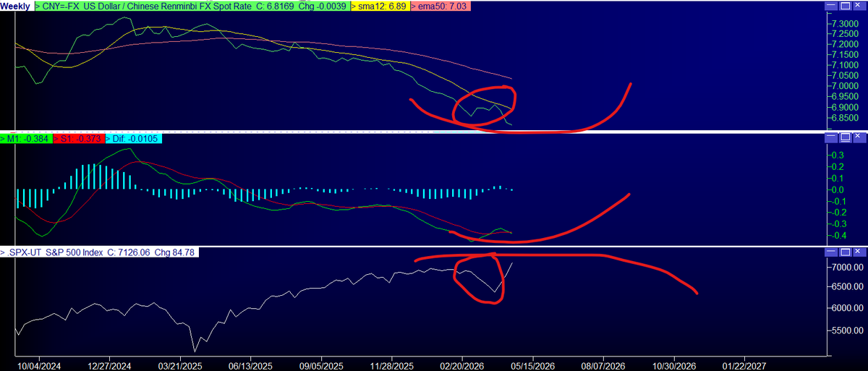Image resolution: width=868 pixels, height=371 pixels.
Task: Click the 10/04/2024 date on time axis
Action: [39, 365]
